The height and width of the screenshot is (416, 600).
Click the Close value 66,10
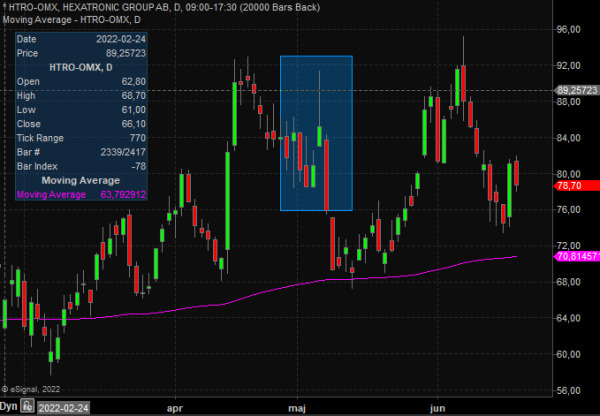coord(134,124)
